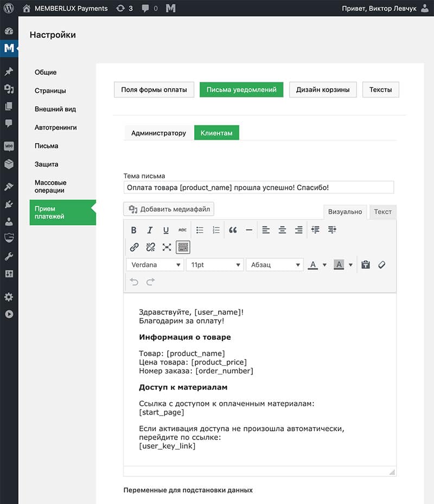Toggle strikethrough formatting
The height and width of the screenshot is (504, 434).
tap(182, 230)
